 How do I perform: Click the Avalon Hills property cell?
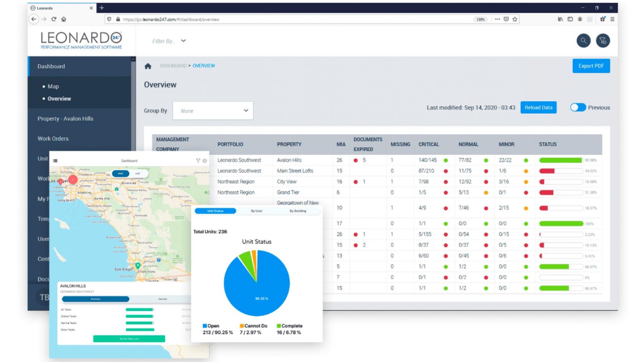(289, 160)
